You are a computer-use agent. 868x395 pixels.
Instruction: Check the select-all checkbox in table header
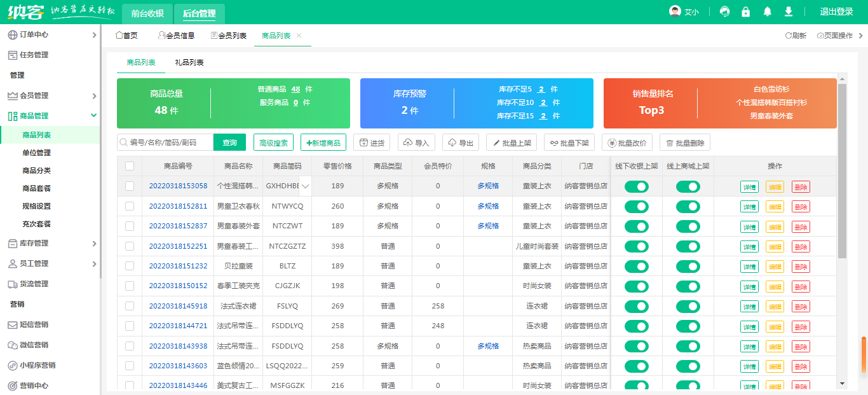pyautogui.click(x=130, y=166)
